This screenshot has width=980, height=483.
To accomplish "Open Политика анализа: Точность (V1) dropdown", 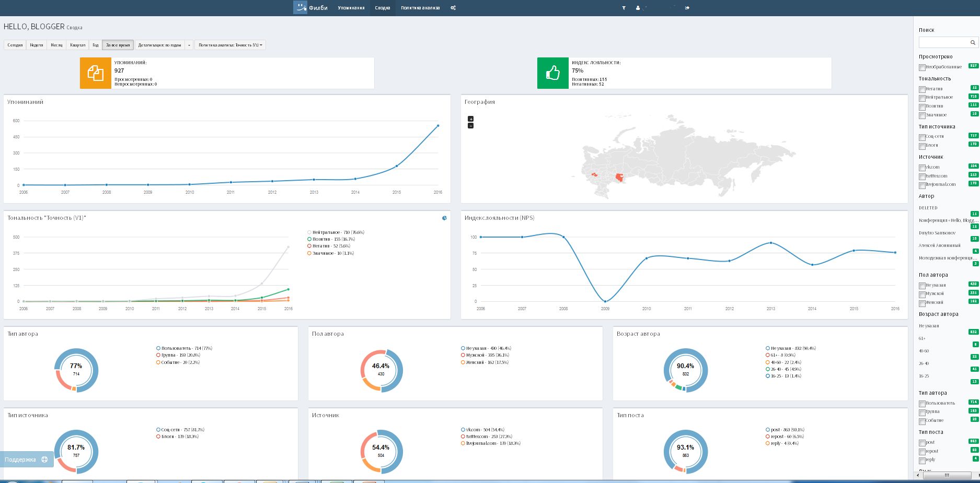I will [230, 45].
